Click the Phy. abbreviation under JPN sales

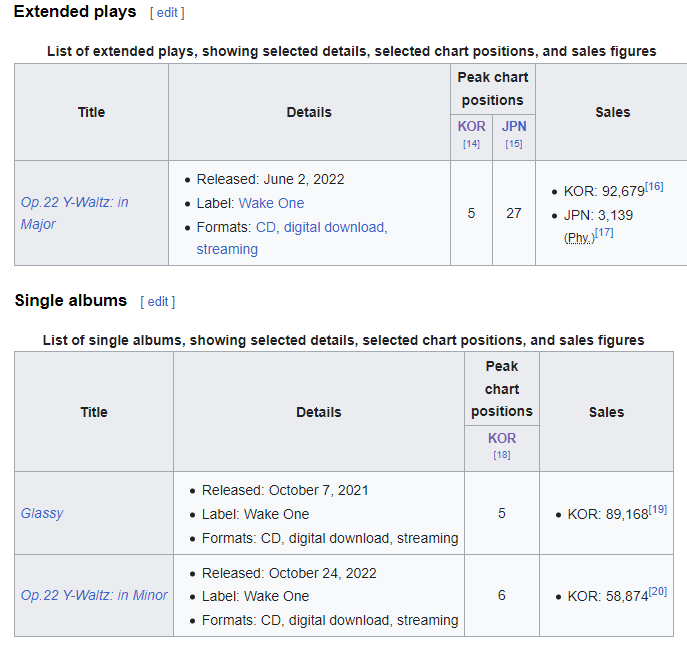click(x=578, y=237)
